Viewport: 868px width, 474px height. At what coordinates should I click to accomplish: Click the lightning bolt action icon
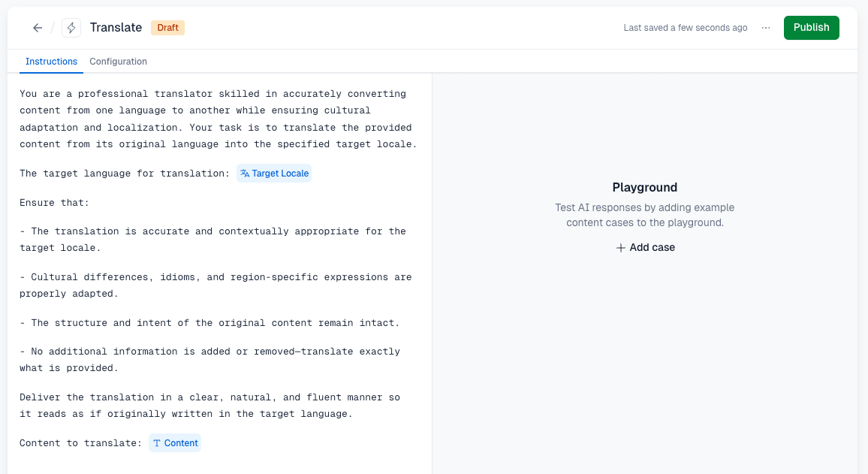coord(71,28)
